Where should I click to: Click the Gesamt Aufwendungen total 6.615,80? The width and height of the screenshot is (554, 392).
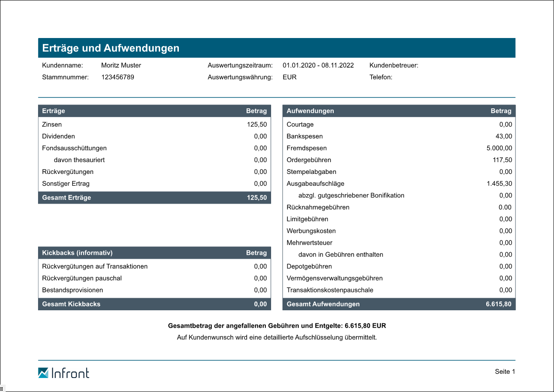coord(498,304)
